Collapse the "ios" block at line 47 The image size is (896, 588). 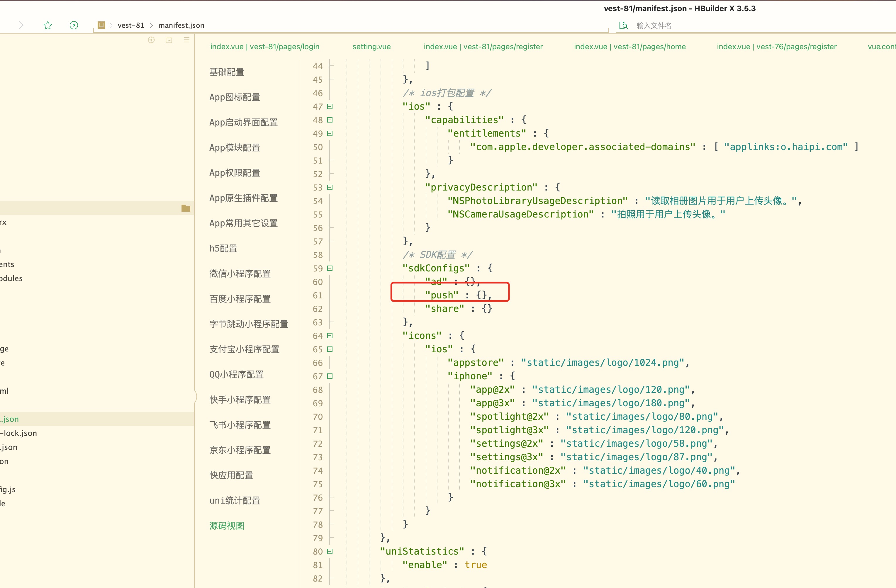(x=330, y=106)
